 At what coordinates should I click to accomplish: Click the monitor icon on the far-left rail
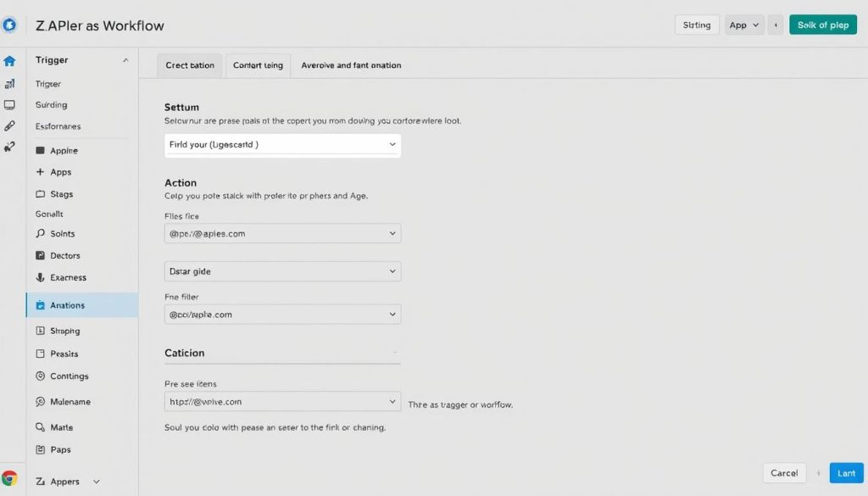point(10,103)
